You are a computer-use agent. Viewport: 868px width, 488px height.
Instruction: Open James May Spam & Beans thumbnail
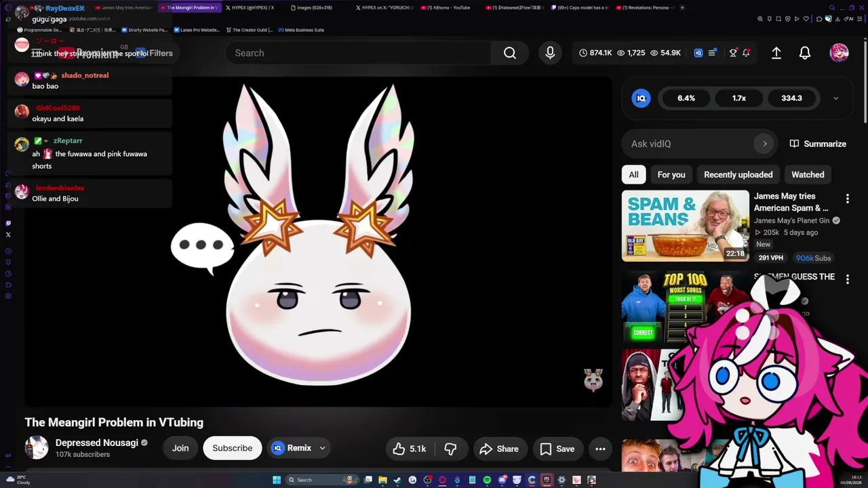coord(686,226)
